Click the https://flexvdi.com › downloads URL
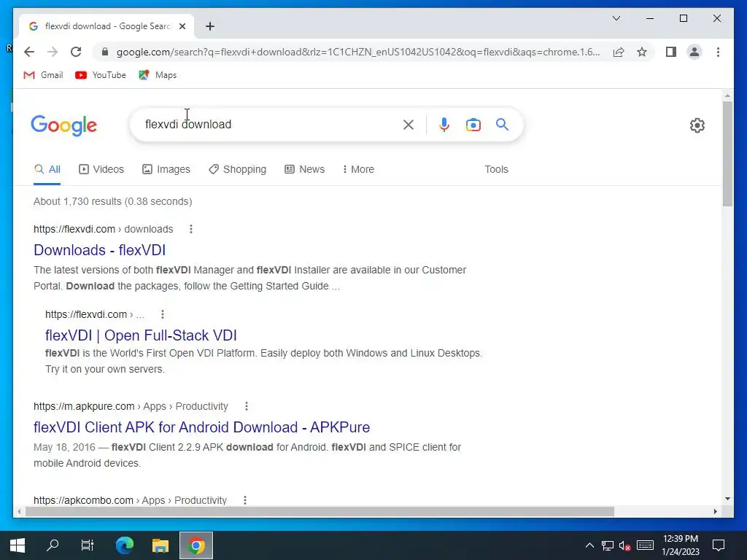Viewport: 747px width, 560px height. (x=104, y=229)
